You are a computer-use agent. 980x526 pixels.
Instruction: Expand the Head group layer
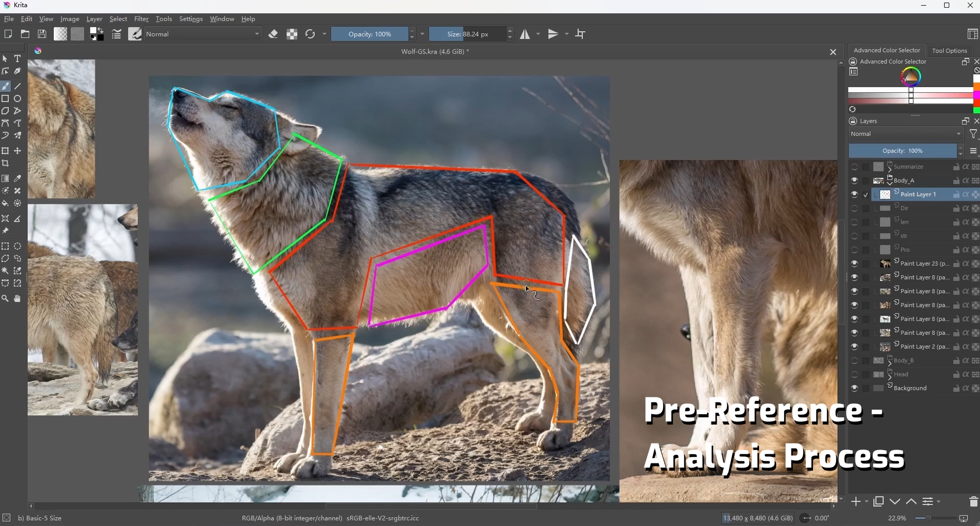tap(890, 375)
